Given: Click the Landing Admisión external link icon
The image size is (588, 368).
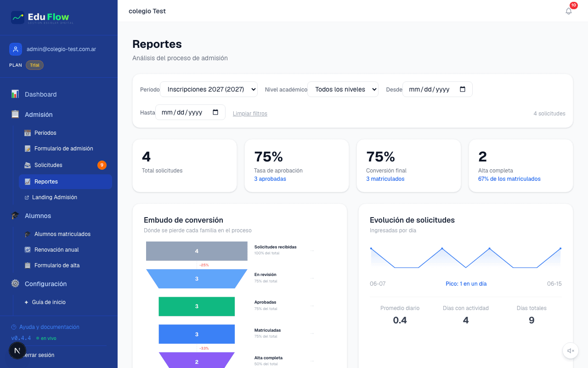Looking at the screenshot, I should coord(27,197).
